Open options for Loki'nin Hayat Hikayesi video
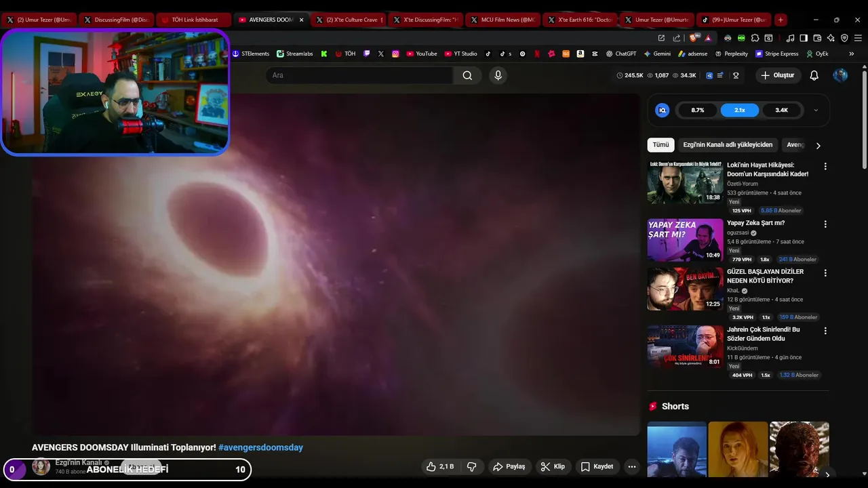 coord(825,166)
